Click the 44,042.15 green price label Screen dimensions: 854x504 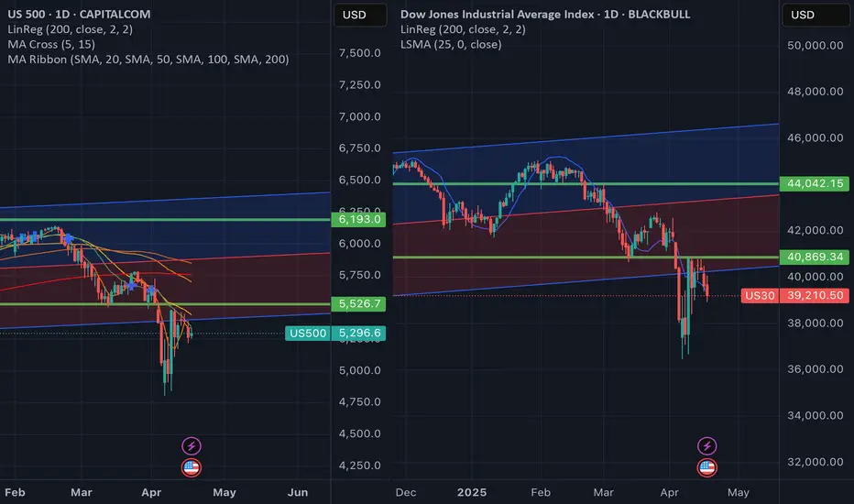(815, 183)
